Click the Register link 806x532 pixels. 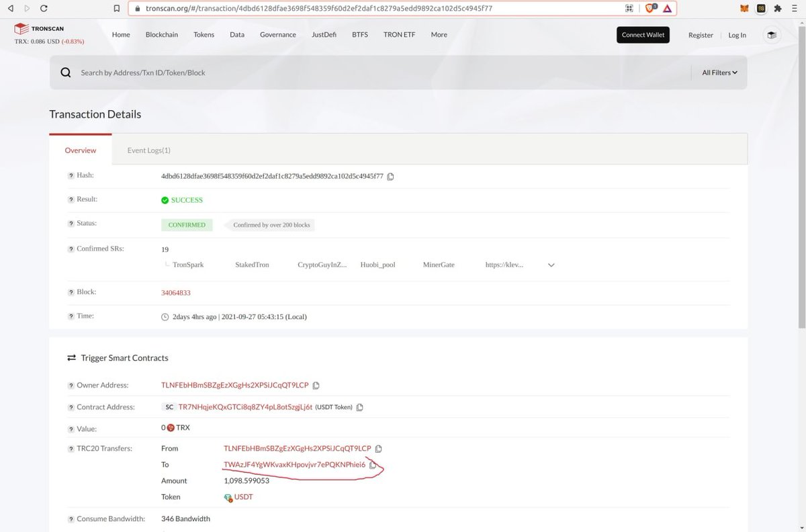coord(701,35)
